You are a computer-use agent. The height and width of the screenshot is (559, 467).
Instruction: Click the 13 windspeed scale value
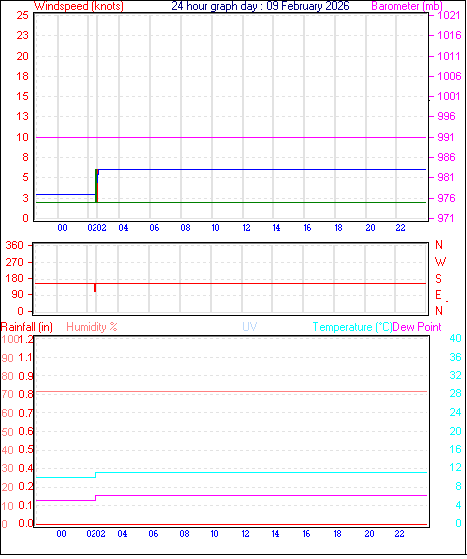[22, 116]
